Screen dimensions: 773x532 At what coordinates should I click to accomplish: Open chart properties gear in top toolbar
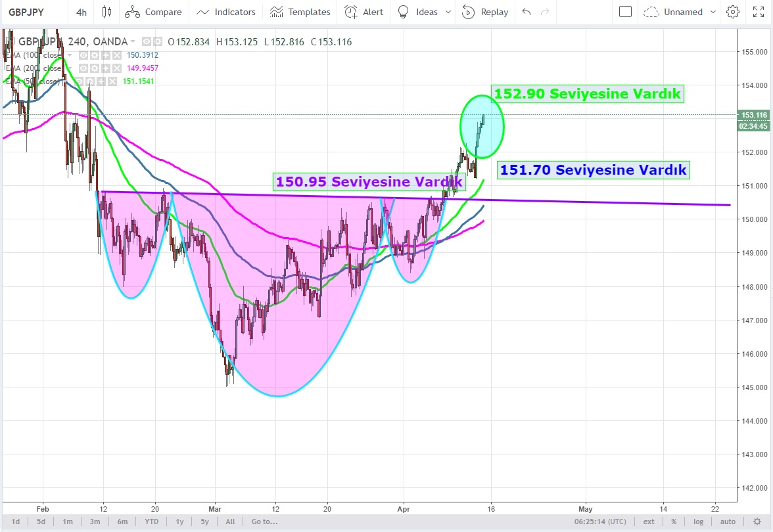coord(733,12)
